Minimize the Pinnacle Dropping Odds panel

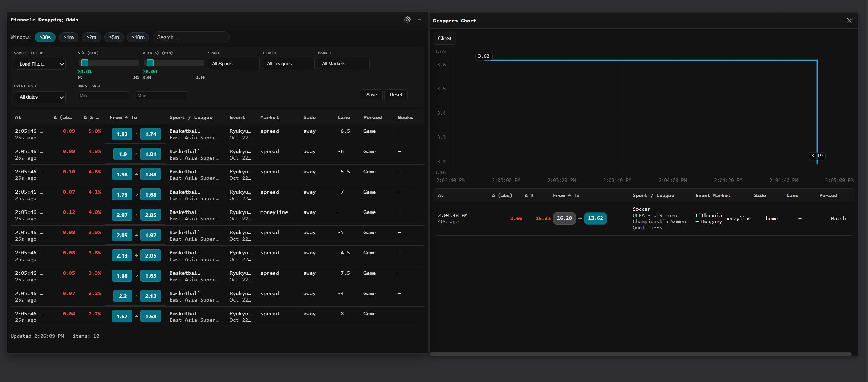coord(419,20)
